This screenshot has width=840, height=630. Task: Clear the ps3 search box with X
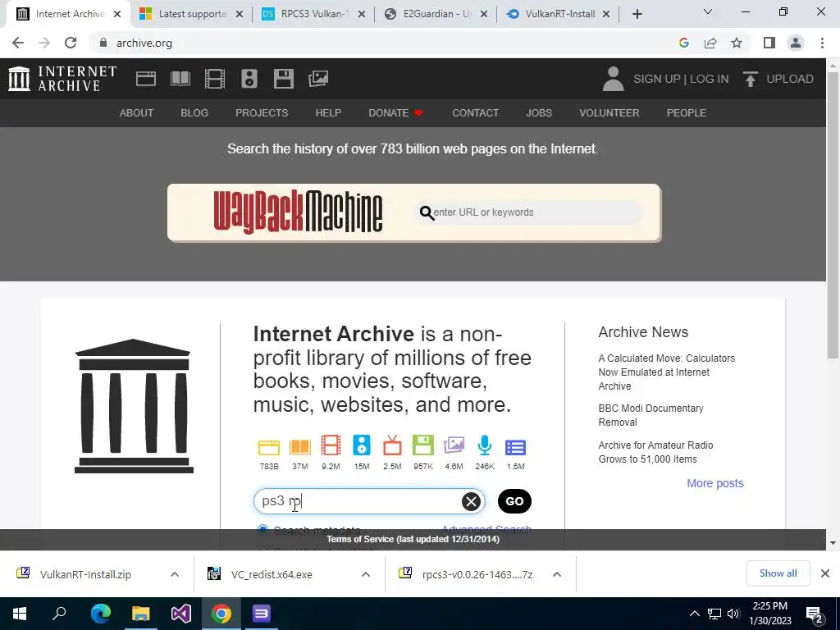pos(471,501)
